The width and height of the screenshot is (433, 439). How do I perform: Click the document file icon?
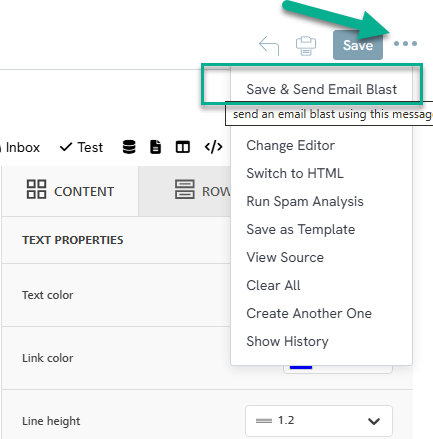point(155,147)
